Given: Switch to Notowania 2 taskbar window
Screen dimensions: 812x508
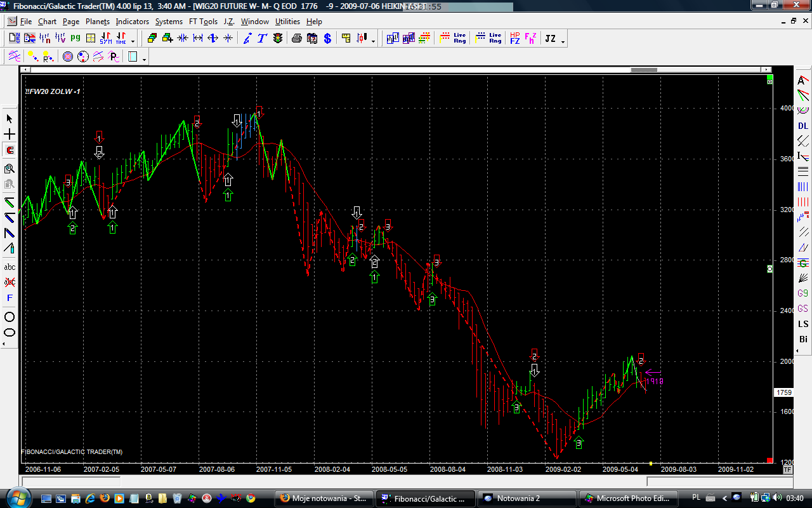Looking at the screenshot, I should point(527,498).
